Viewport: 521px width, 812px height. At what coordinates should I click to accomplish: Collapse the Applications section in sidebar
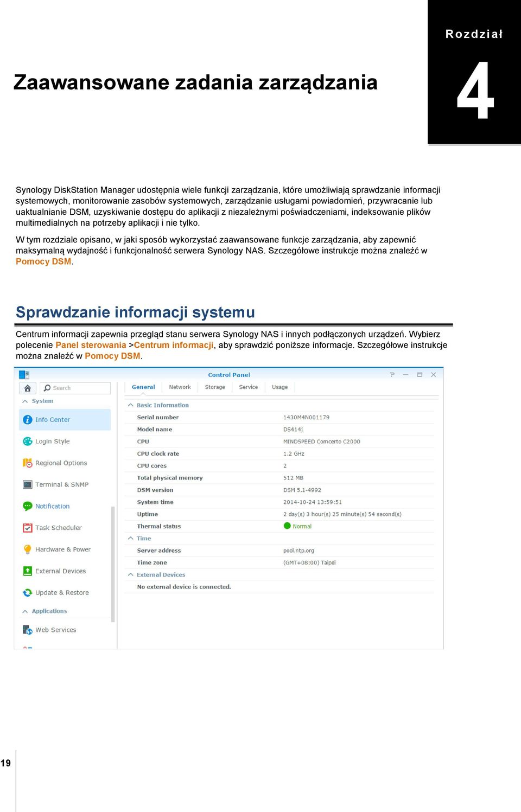25,611
